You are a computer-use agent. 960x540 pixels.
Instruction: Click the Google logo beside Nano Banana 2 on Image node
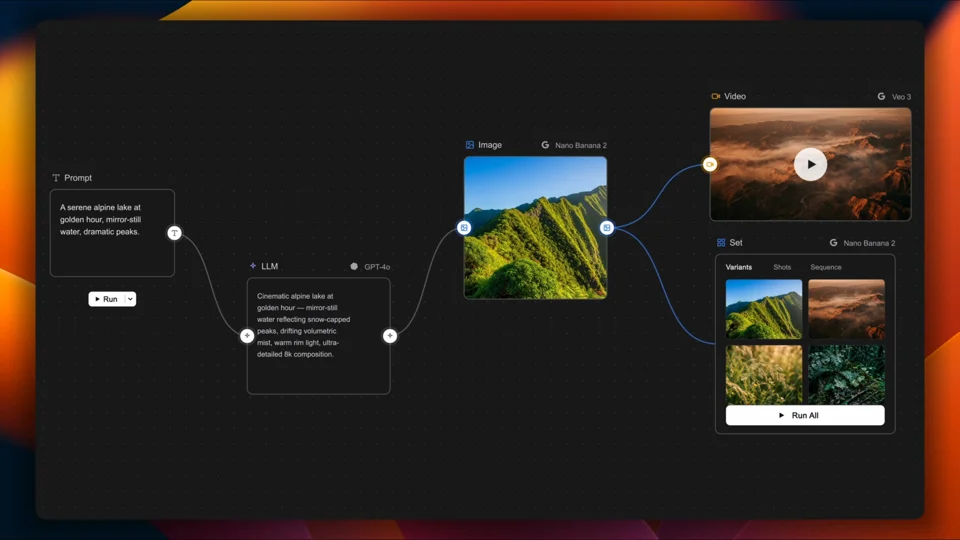(545, 145)
